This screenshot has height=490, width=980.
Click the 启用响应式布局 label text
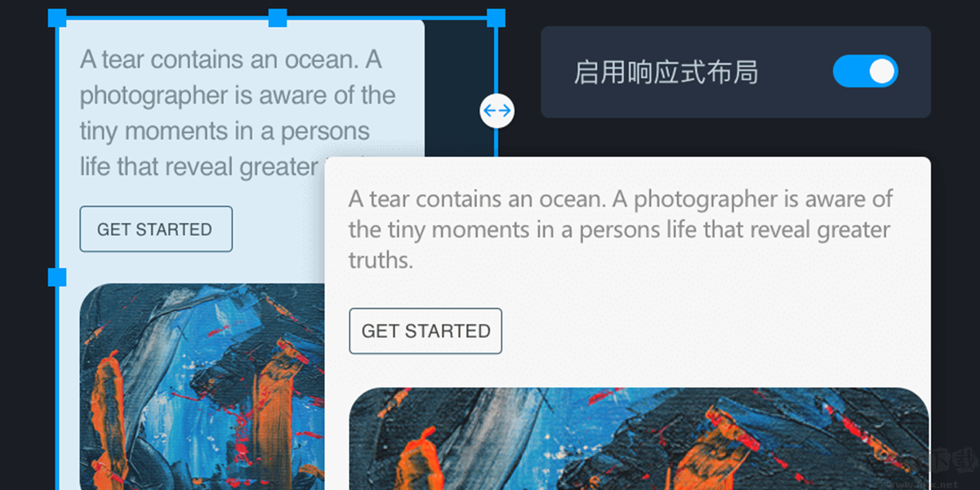(x=666, y=72)
